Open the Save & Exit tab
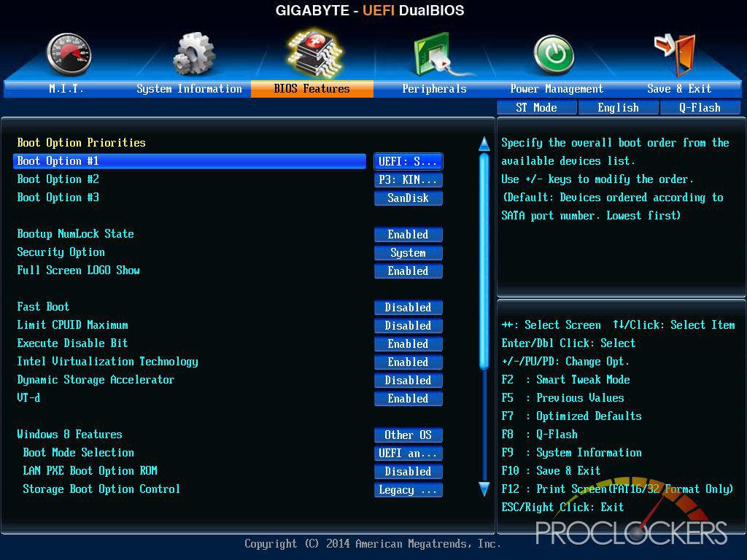This screenshot has width=747, height=560. (x=679, y=88)
